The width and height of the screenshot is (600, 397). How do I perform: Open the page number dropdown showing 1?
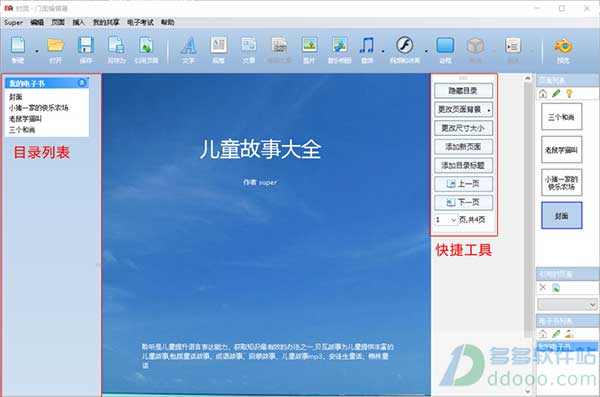446,220
